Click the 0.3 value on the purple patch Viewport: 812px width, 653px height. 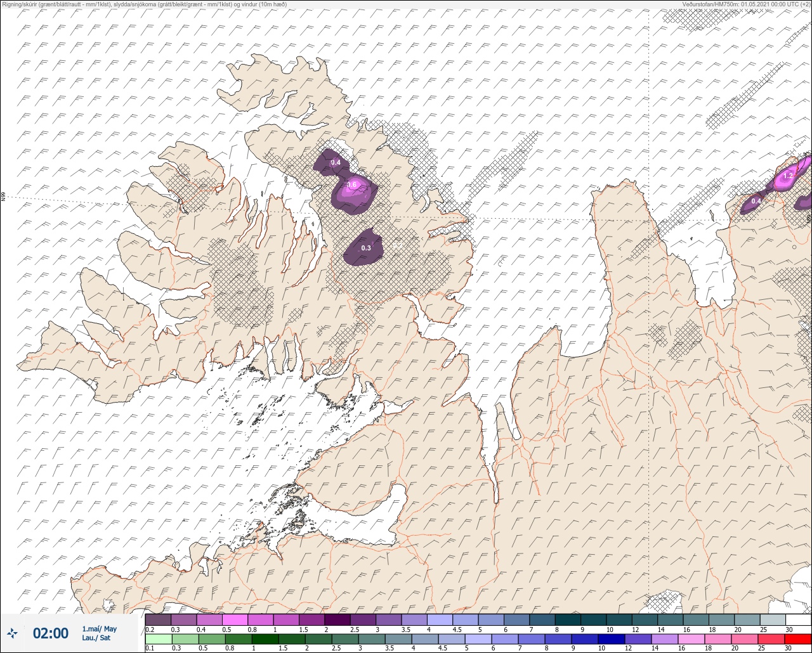[x=366, y=248]
